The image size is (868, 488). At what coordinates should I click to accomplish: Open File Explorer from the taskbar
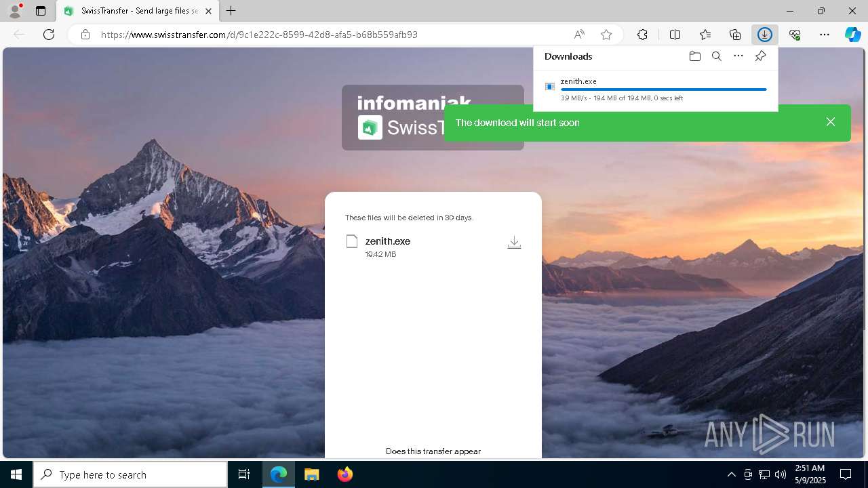point(312,474)
